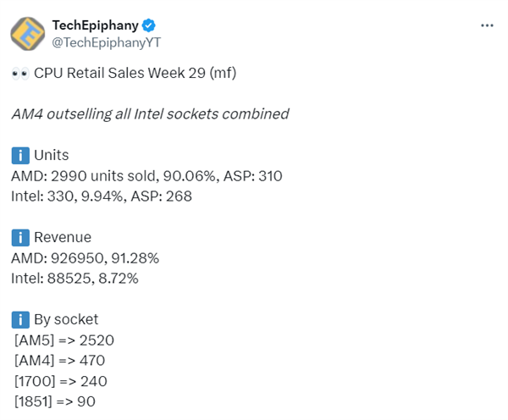Click the info icon beside Revenue
The image size is (508, 420).
tap(19, 238)
